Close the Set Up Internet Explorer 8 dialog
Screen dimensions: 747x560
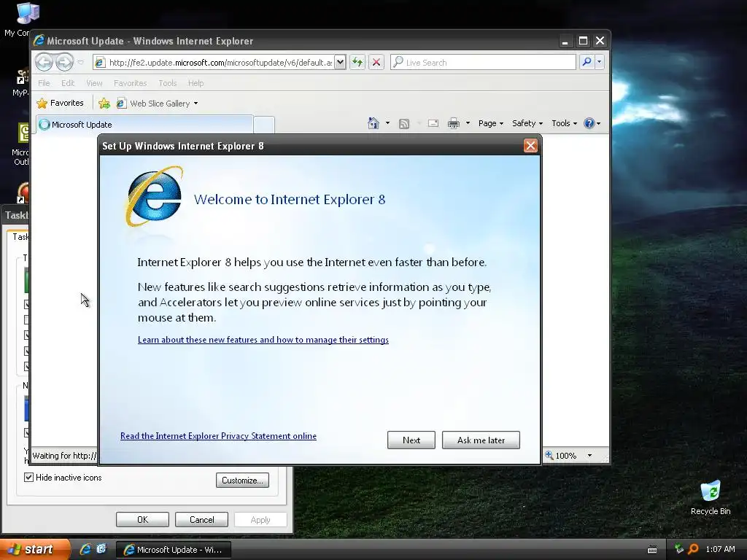tap(530, 146)
